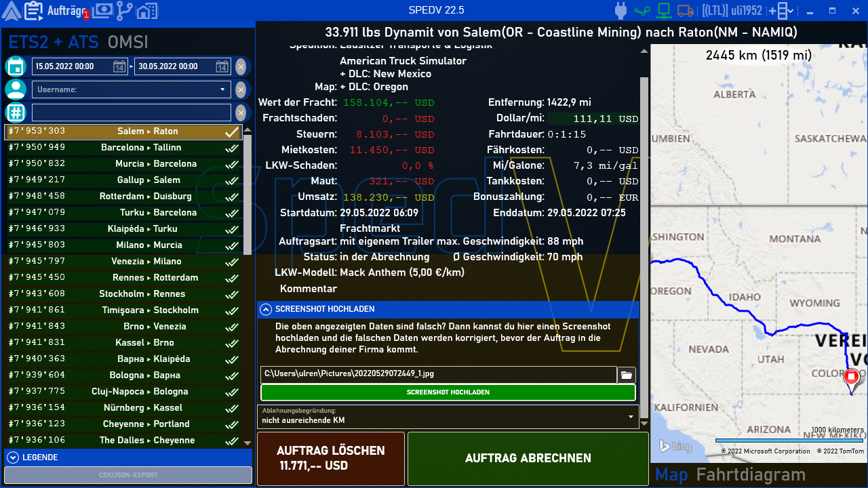Open the Aufträge clipboard icon
This screenshot has width=868, height=488.
click(34, 10)
